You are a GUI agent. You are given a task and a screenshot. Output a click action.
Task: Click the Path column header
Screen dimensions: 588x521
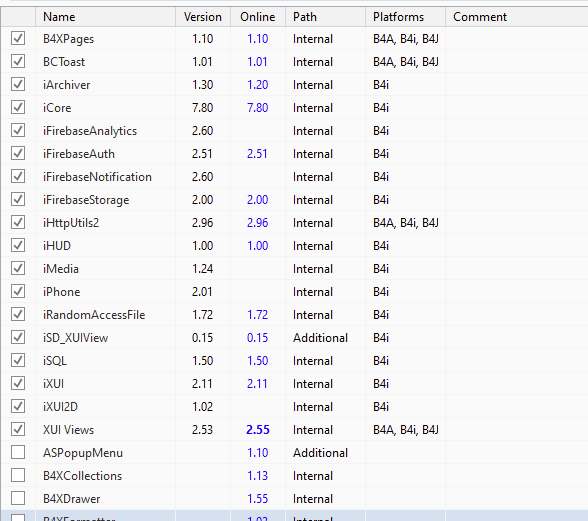tap(326, 17)
